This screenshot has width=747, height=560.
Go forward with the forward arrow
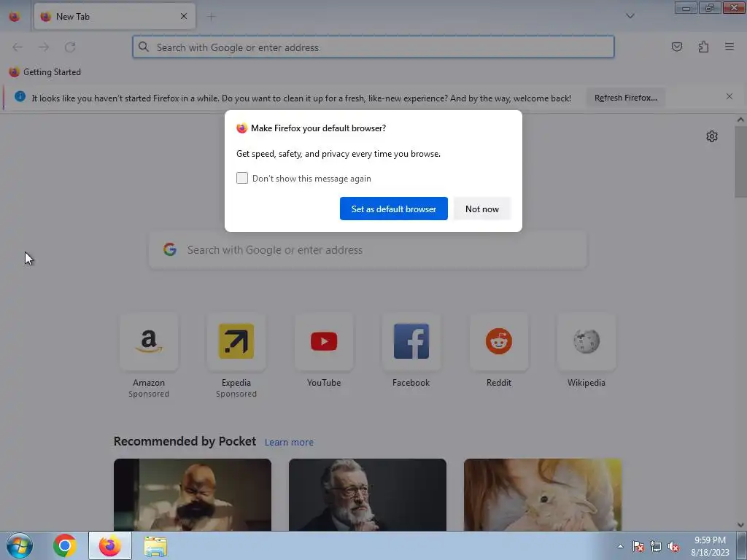coord(44,47)
